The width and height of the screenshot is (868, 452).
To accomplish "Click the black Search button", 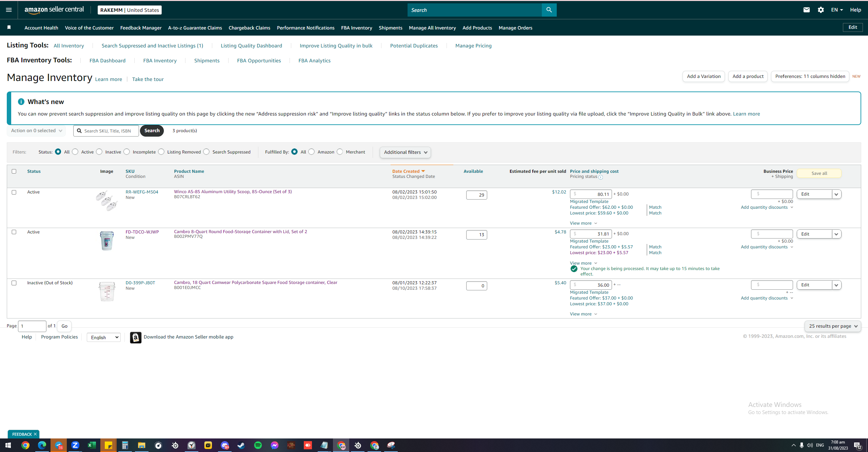I will 152,131.
